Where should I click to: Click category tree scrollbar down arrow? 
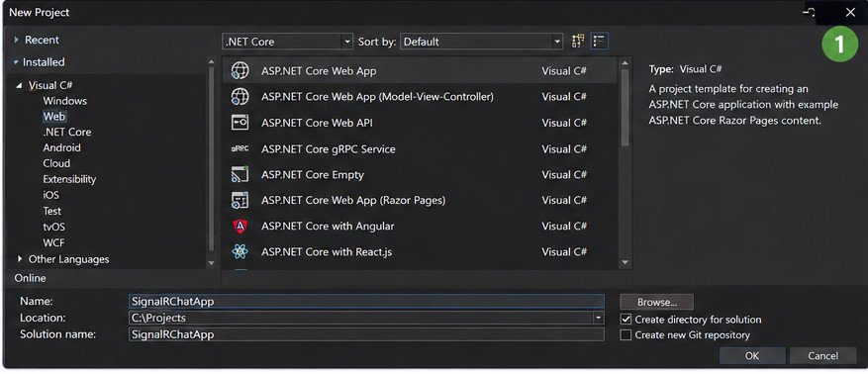point(211,262)
